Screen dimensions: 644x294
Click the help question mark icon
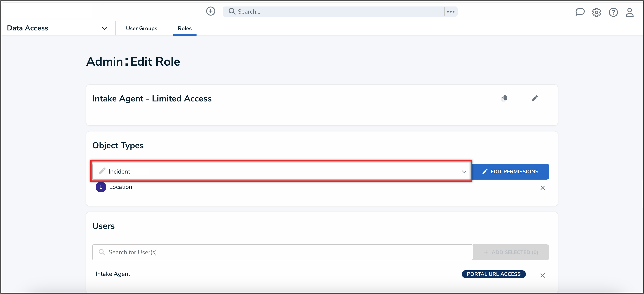pyautogui.click(x=613, y=12)
